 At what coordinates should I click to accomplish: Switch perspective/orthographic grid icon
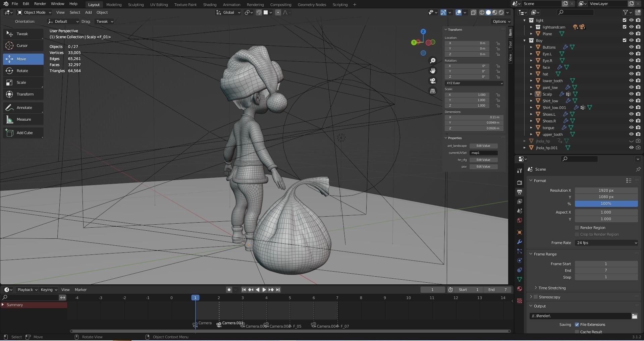tap(433, 91)
